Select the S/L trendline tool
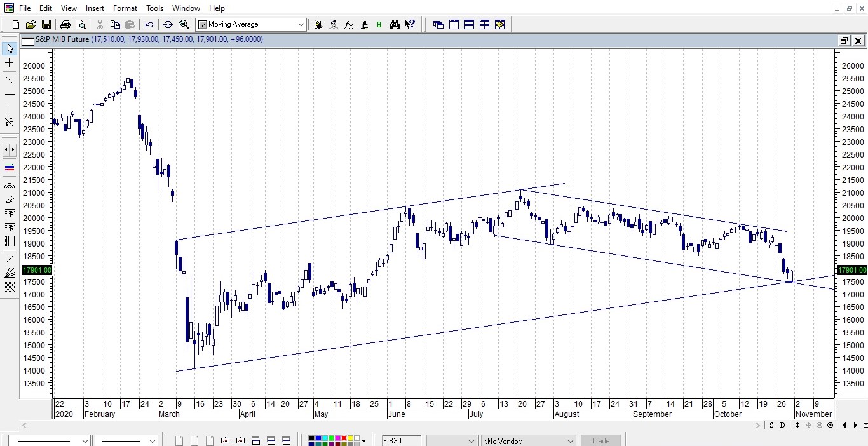The image size is (868, 446). (x=10, y=122)
